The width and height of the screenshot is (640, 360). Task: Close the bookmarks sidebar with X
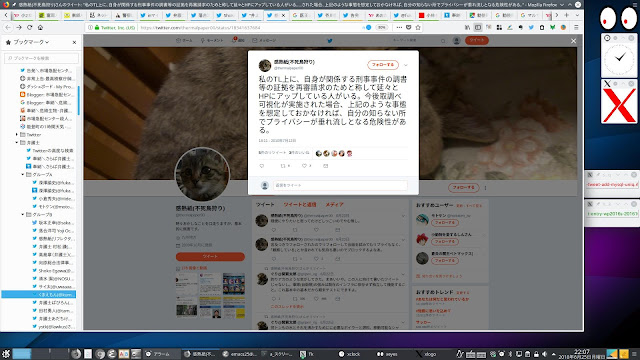tap(74, 42)
